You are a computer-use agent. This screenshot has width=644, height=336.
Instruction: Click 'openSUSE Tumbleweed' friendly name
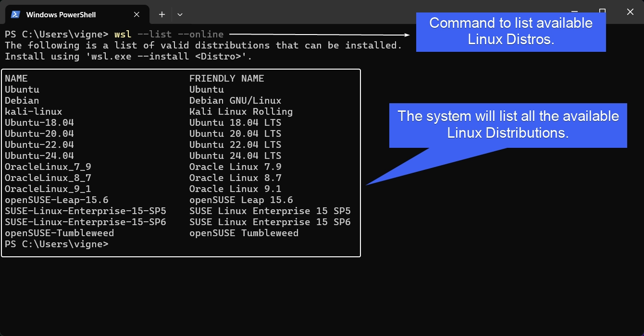pos(244,233)
